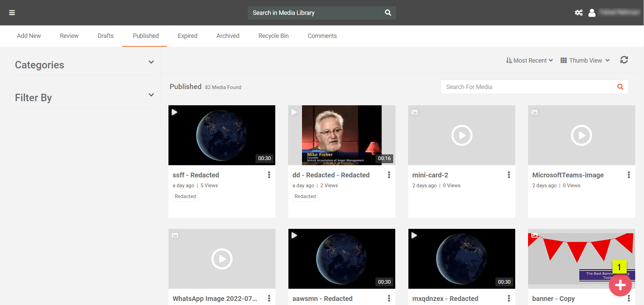Open options menu for mini-card-2
The height and width of the screenshot is (305, 644).
tap(508, 175)
